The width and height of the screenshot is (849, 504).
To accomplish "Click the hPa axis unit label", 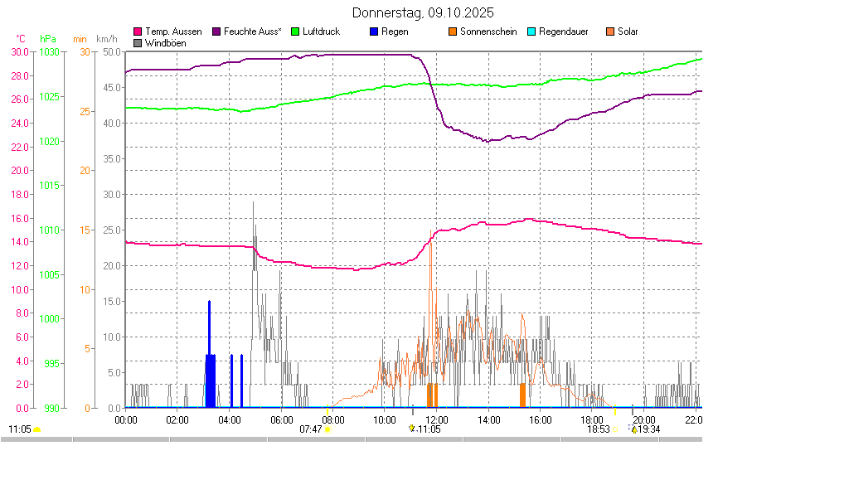I will [x=48, y=39].
